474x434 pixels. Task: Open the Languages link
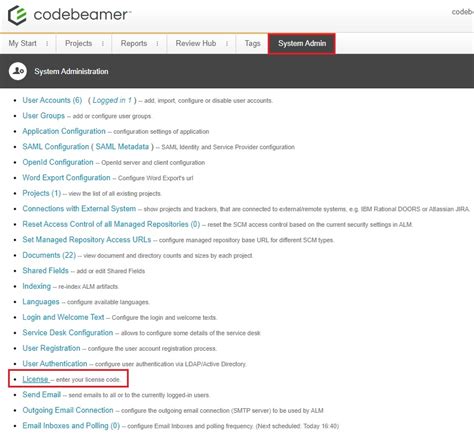click(41, 302)
